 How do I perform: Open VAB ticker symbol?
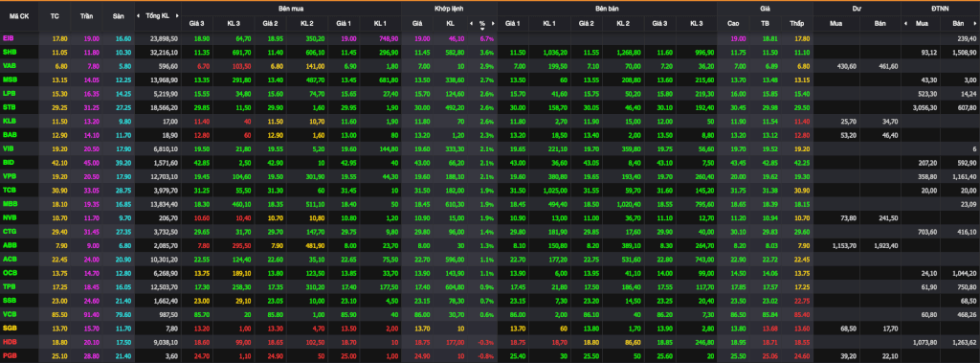pyautogui.click(x=9, y=65)
